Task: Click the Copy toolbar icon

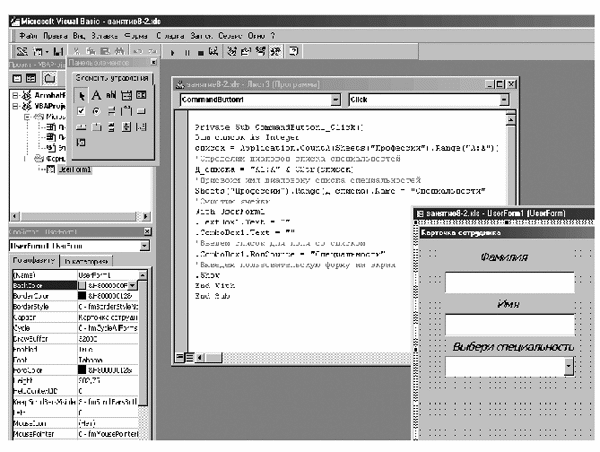Action: click(91, 51)
